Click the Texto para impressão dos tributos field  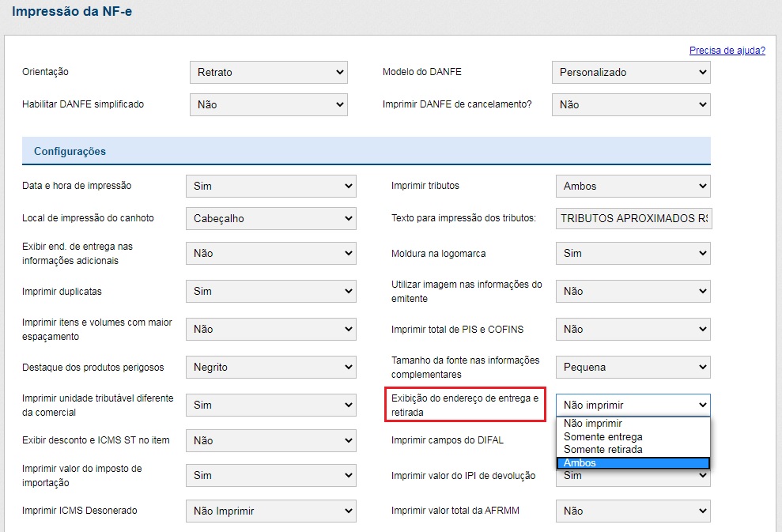(633, 218)
